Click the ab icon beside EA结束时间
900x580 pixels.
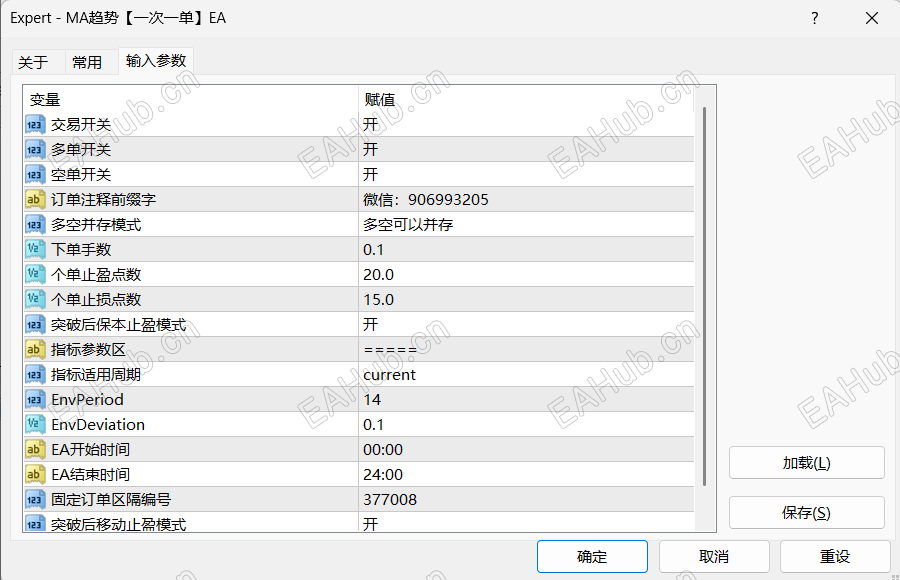(x=35, y=474)
